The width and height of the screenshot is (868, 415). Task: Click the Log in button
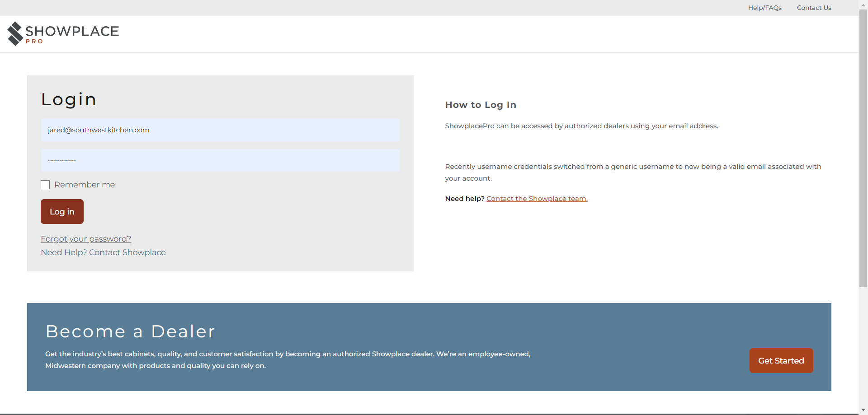62,211
